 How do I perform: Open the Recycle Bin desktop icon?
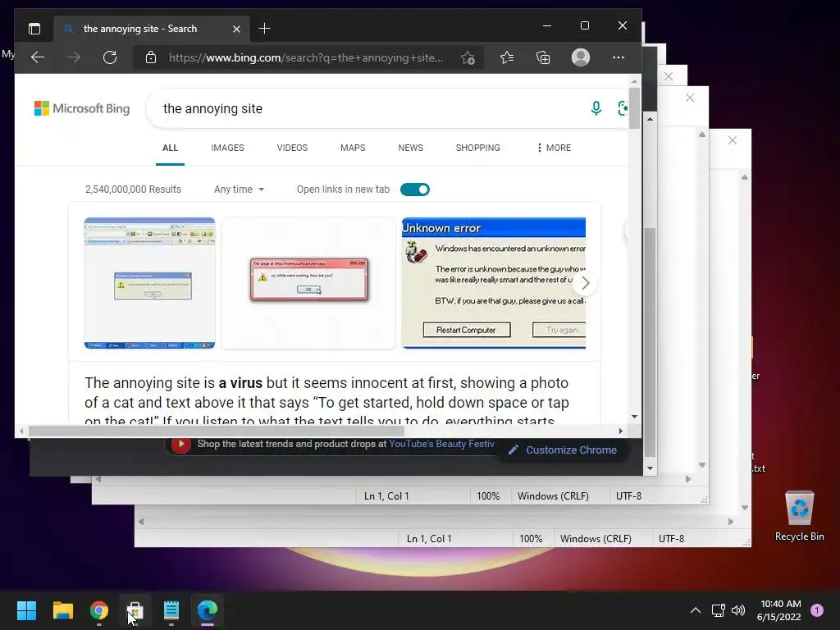(x=799, y=516)
